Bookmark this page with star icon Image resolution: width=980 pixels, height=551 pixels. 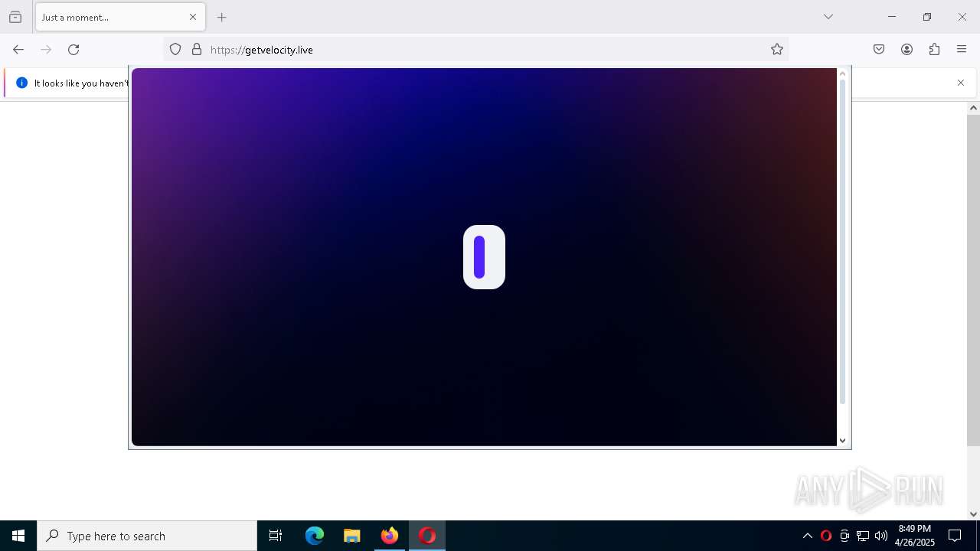click(777, 50)
